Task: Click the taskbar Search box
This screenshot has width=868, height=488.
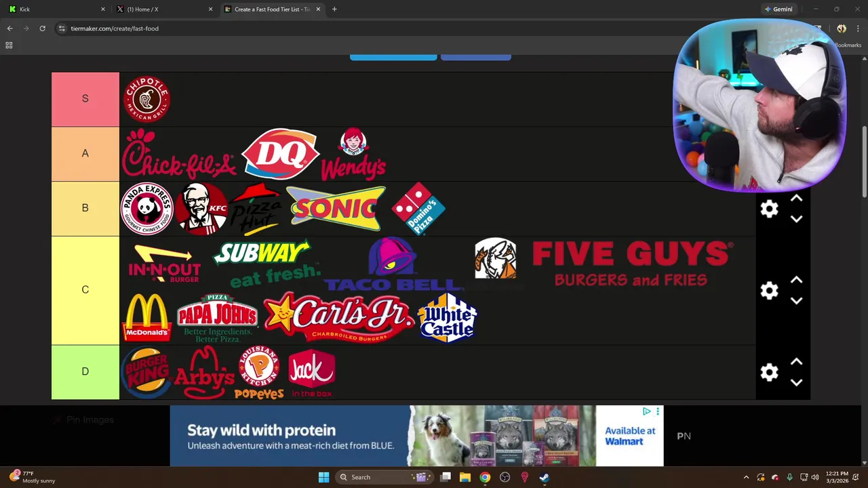Action: tap(384, 477)
